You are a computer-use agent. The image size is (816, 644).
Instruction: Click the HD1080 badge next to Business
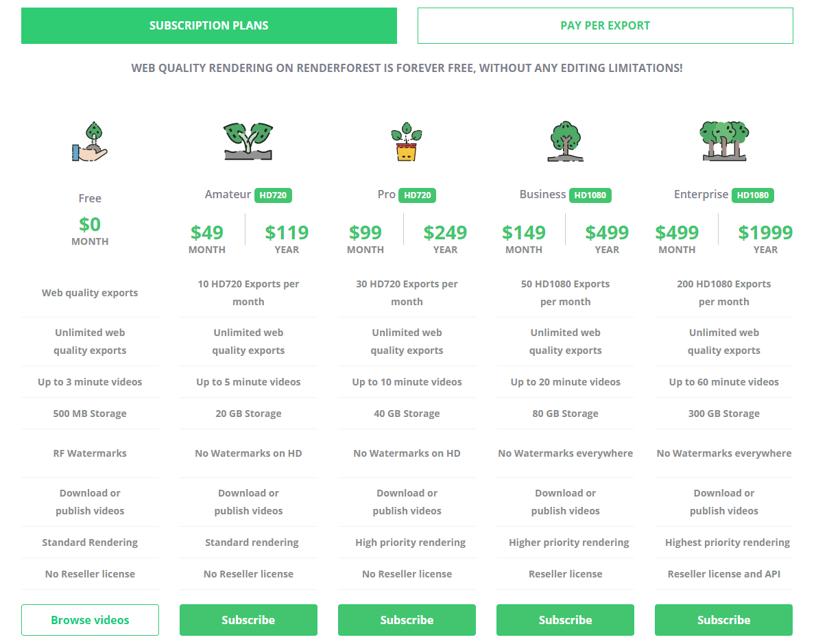click(x=590, y=195)
